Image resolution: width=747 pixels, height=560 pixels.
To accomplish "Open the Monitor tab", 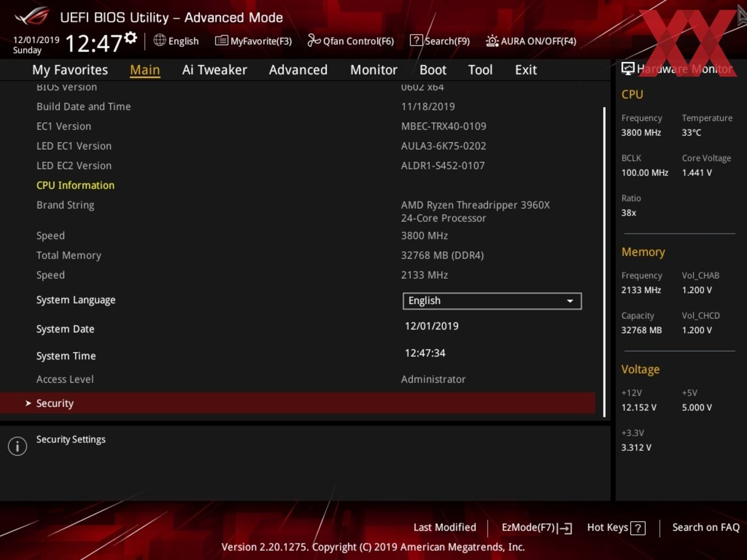I will (x=374, y=70).
